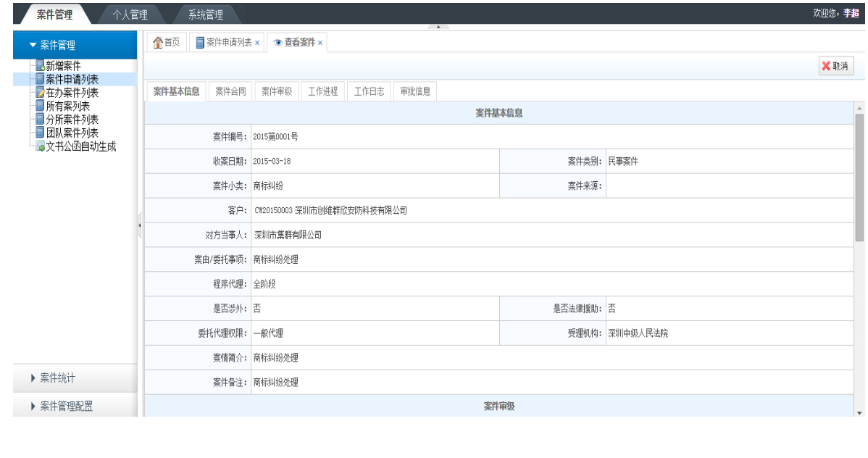Screen dimensions: 868x458
Task: Click the vertical scrollbar thumb
Action: click(x=859, y=178)
